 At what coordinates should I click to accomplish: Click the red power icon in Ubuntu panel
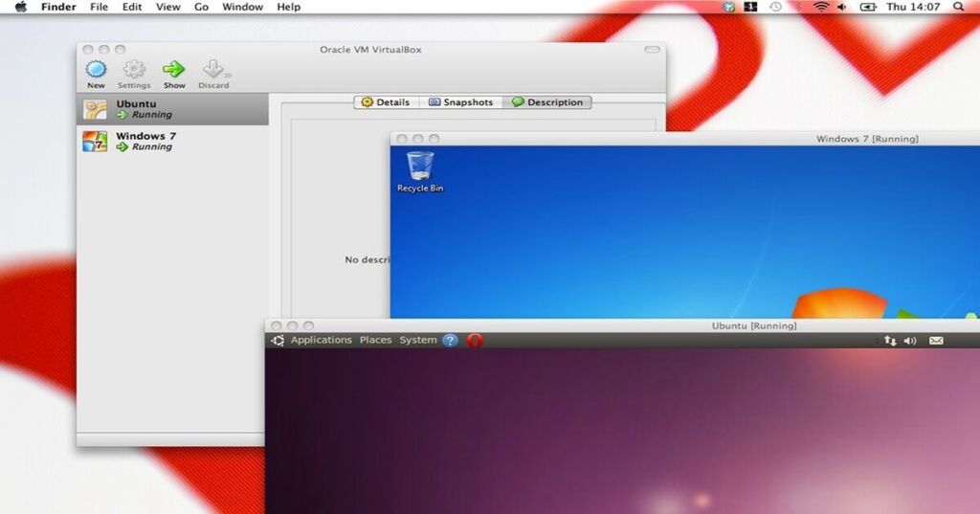(x=475, y=340)
